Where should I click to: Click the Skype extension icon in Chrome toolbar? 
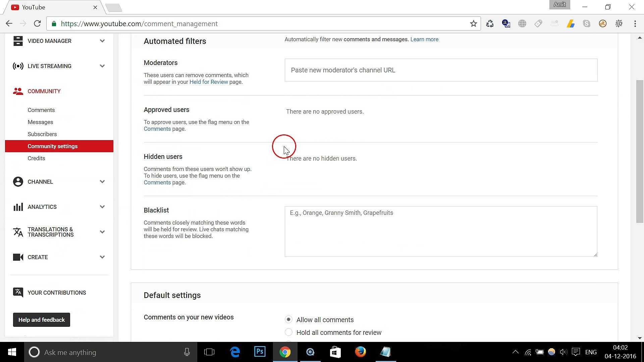(x=587, y=23)
